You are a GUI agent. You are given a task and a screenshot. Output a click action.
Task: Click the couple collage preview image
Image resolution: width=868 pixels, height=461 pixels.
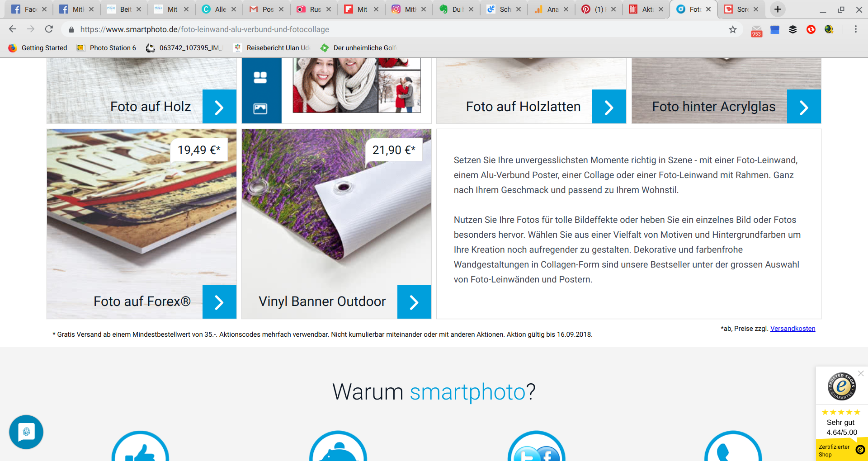point(357,85)
